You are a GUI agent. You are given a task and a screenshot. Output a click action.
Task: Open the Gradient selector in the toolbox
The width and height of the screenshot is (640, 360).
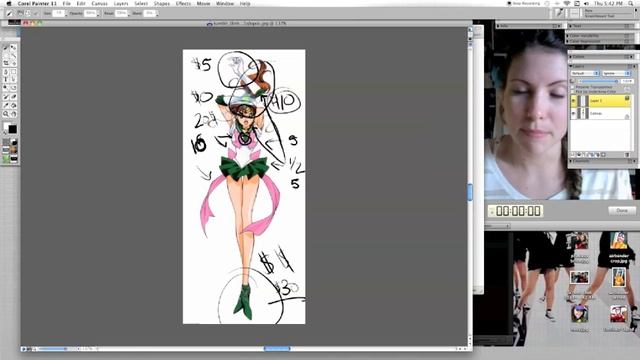tap(13, 142)
